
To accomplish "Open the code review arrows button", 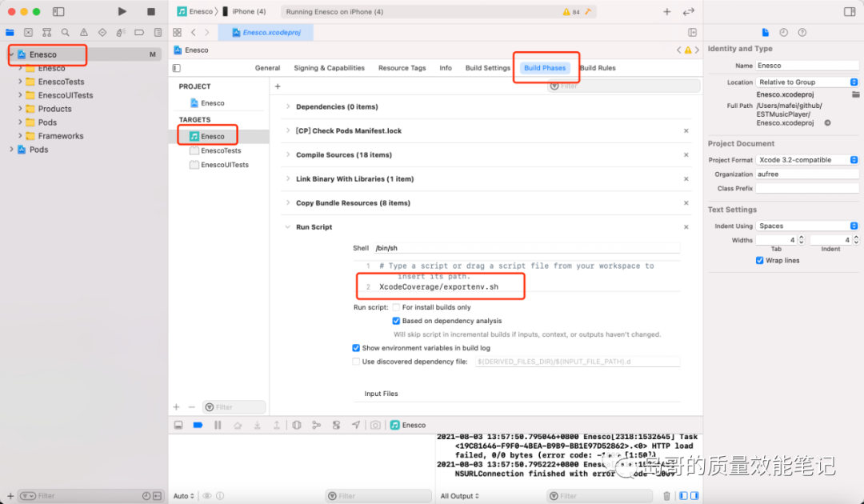I will coord(689,11).
